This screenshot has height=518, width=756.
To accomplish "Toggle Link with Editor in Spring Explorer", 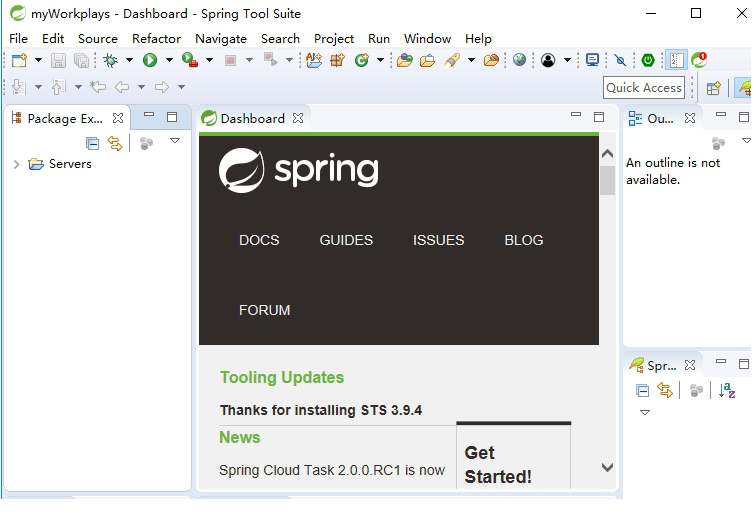I will [665, 390].
